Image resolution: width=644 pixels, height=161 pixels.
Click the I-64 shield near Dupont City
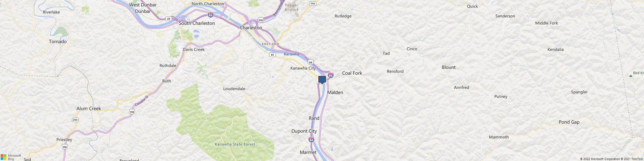coord(311,140)
